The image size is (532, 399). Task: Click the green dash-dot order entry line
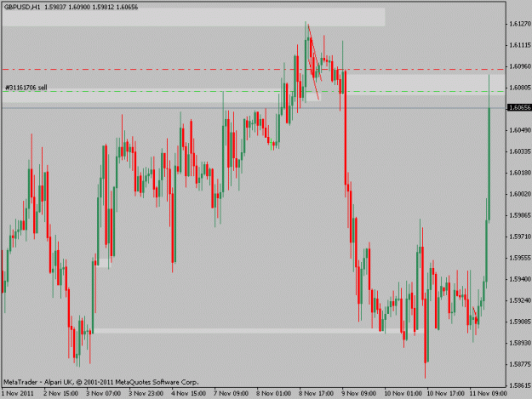click(254, 91)
